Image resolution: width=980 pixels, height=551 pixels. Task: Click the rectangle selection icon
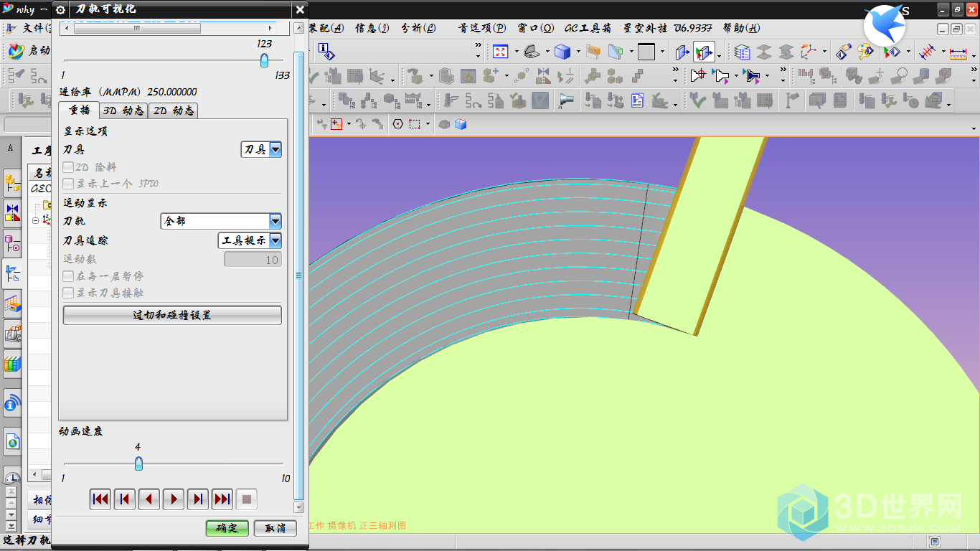(415, 124)
